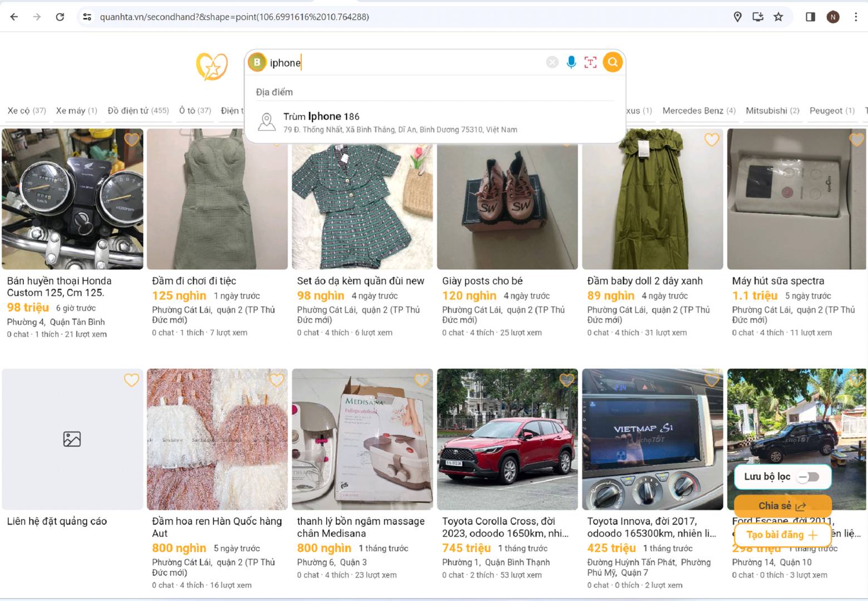
Task: Open the green strapless dress photo
Action: coord(653,199)
